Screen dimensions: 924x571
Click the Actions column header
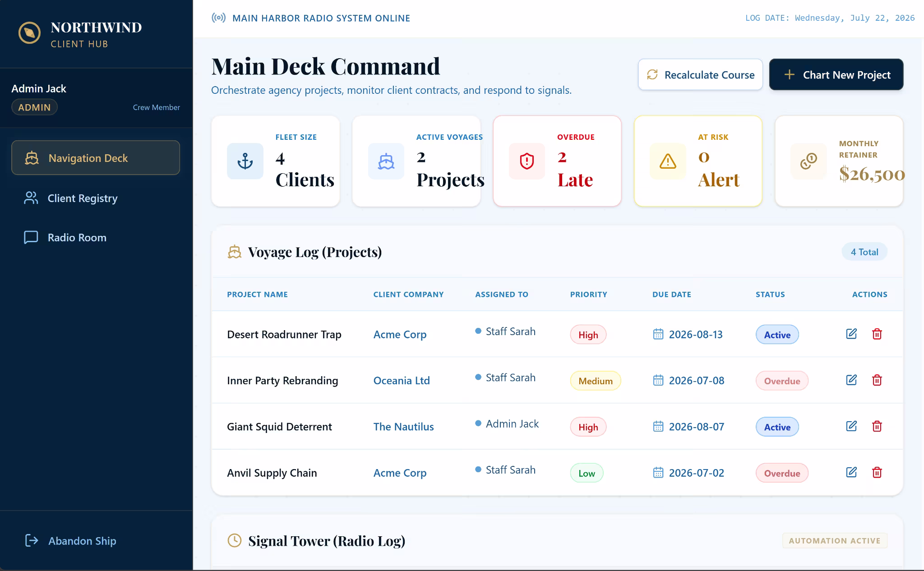tap(869, 294)
